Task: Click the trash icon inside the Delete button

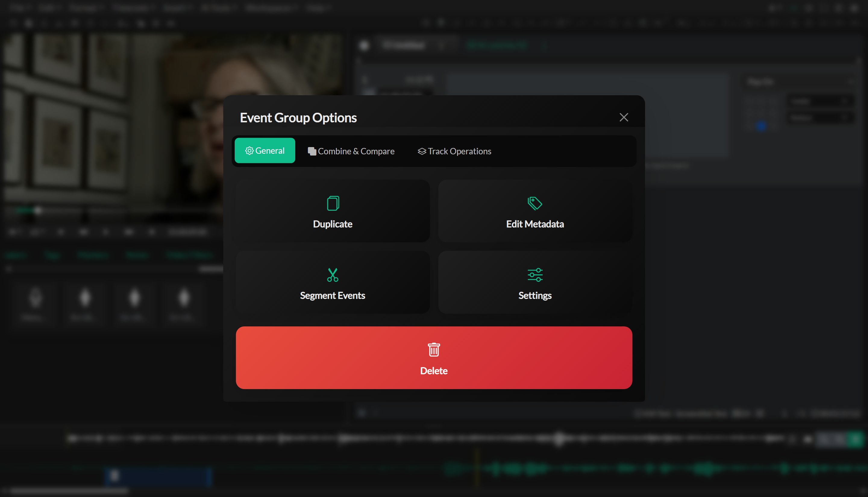Action: (433, 349)
